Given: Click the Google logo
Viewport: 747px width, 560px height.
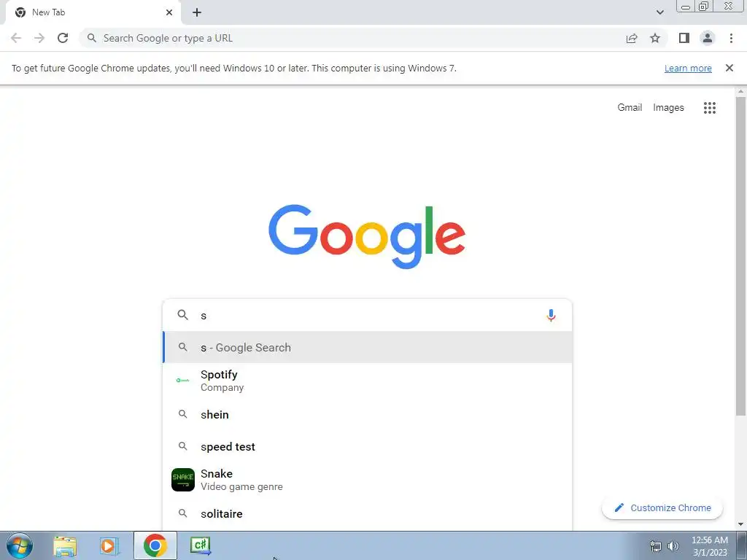Looking at the screenshot, I should (x=367, y=237).
